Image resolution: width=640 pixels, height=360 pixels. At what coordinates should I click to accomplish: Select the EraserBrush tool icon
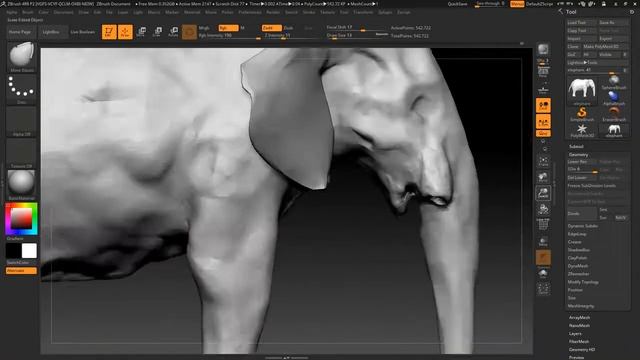[x=614, y=114]
